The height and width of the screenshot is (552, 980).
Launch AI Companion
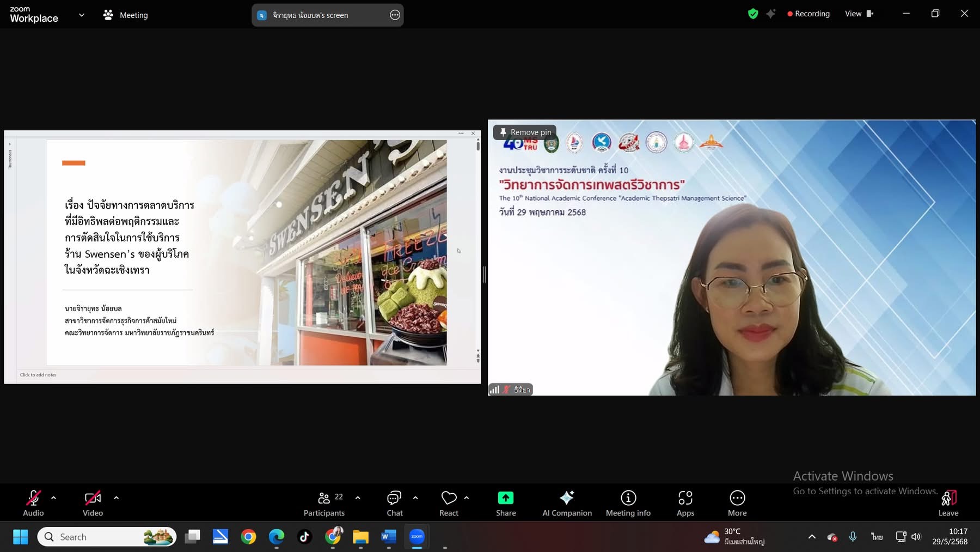[567, 503]
